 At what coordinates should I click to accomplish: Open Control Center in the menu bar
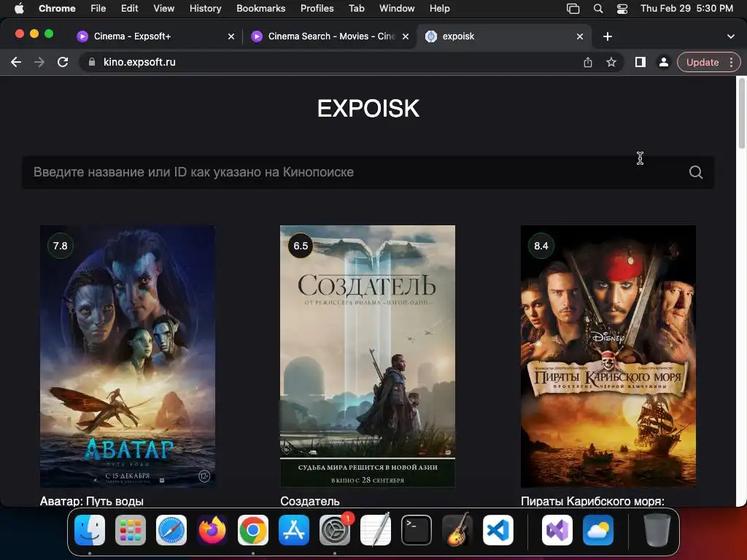pos(622,8)
